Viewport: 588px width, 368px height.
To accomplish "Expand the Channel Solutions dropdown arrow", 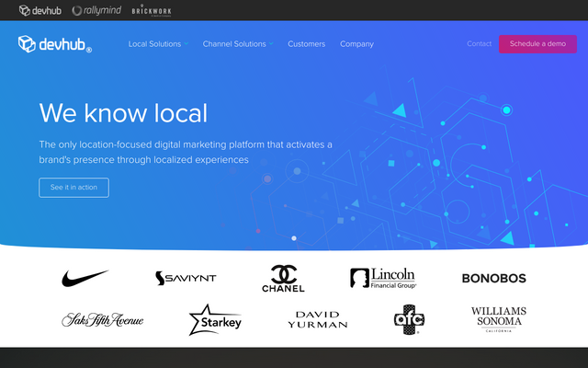I will coord(271,44).
